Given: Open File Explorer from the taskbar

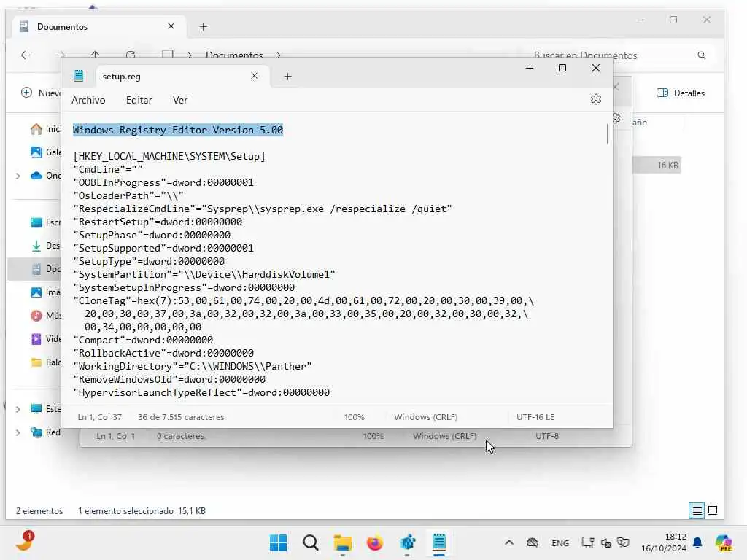Looking at the screenshot, I should (x=343, y=542).
